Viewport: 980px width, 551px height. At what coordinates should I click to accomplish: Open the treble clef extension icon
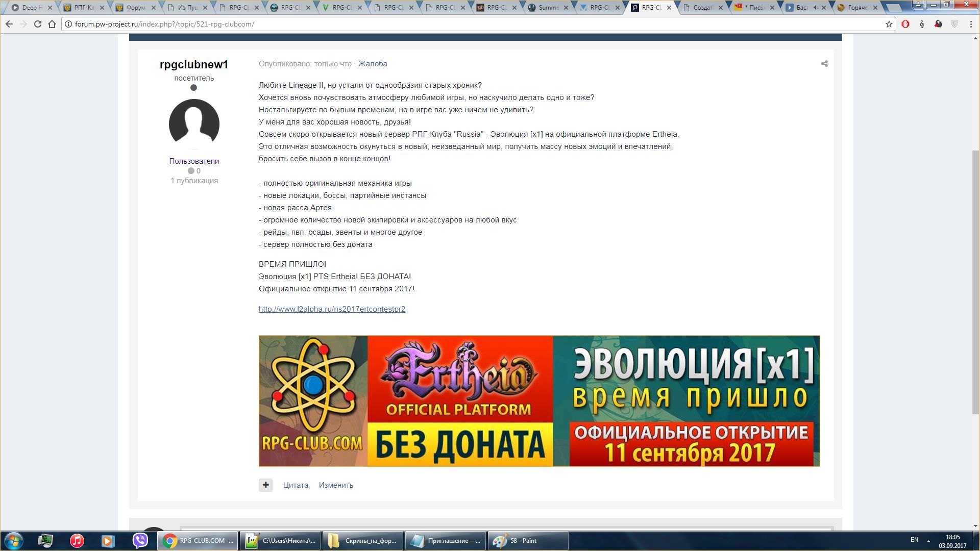click(x=922, y=24)
